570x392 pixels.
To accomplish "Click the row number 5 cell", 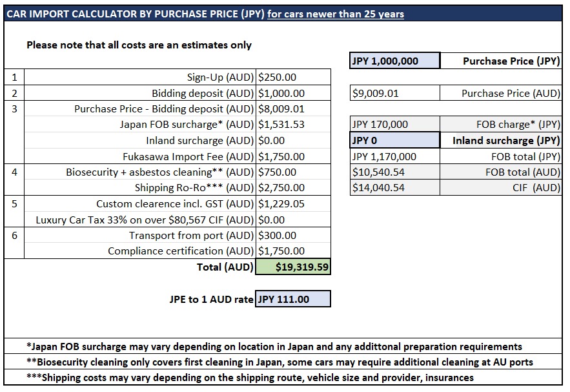I will click(x=14, y=211).
